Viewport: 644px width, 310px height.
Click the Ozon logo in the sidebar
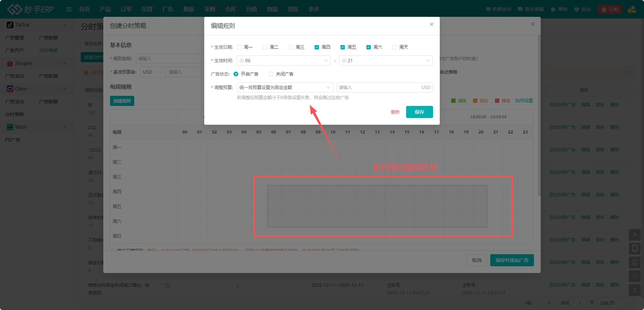coord(10,89)
